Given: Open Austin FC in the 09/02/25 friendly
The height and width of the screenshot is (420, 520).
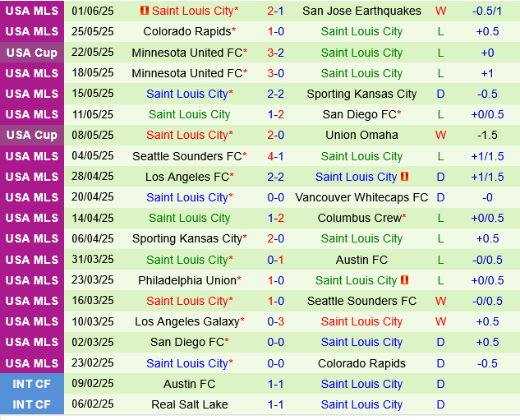Looking at the screenshot, I should [190, 384].
